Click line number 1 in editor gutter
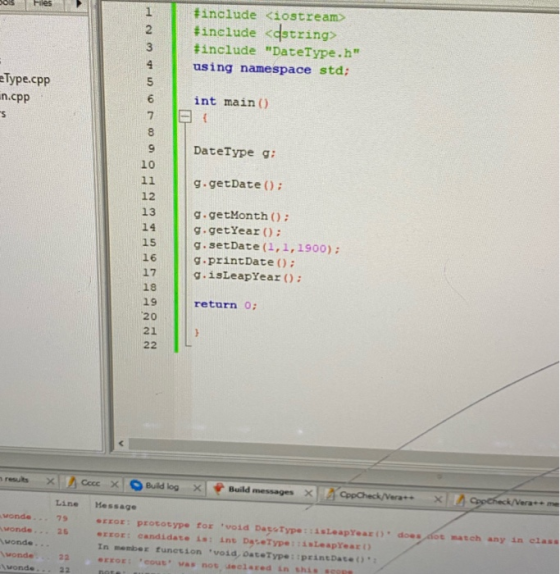This screenshot has height=574, width=560. pos(149,12)
